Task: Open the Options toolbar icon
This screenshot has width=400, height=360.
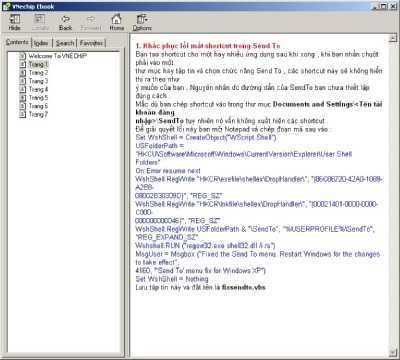Action: (x=142, y=19)
